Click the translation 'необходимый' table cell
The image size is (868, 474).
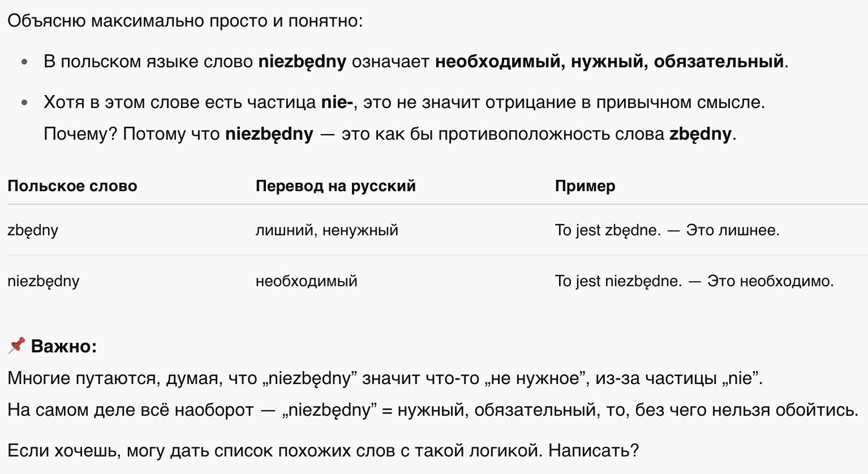(x=307, y=281)
